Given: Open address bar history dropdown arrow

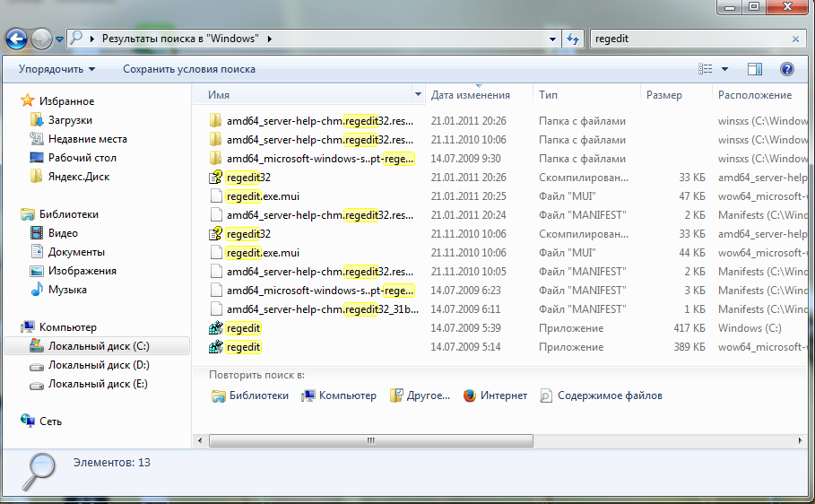Looking at the screenshot, I should (553, 39).
